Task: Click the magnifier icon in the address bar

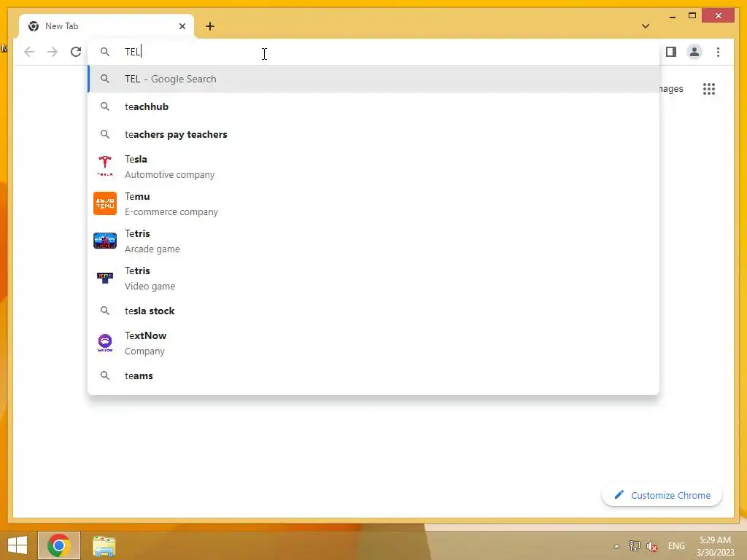Action: (105, 52)
